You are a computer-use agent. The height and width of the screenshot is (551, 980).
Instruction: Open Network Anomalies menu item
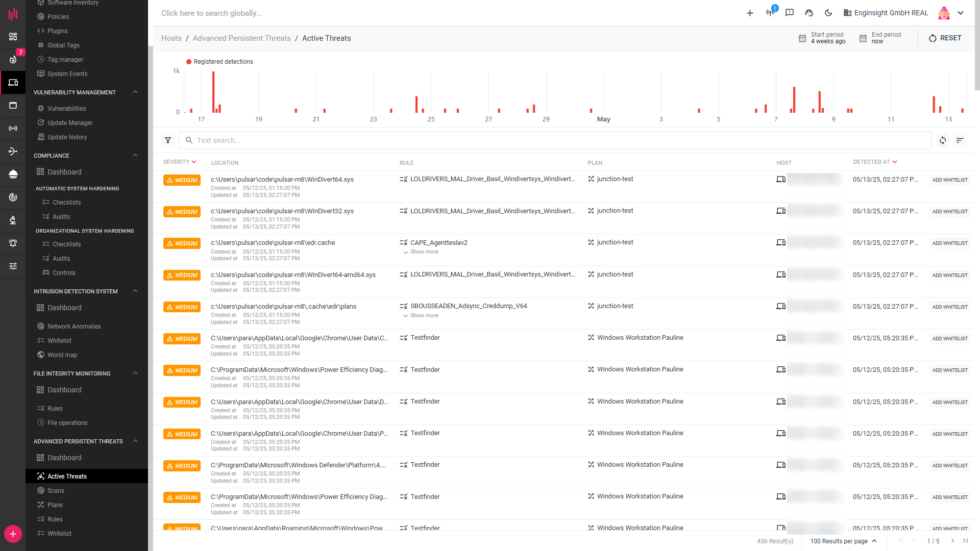(x=74, y=327)
